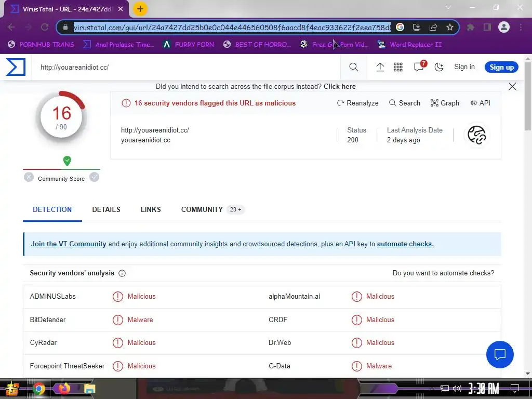Click the ADMINUSLabs Malicious result
Viewport: 532px width, 399px height.
tap(134, 297)
